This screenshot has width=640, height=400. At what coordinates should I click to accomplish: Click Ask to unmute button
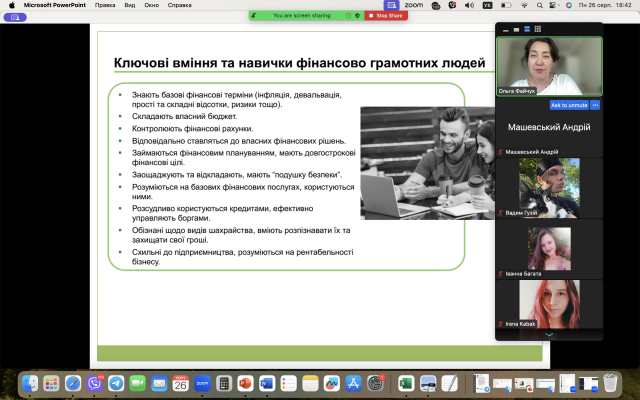(x=569, y=105)
